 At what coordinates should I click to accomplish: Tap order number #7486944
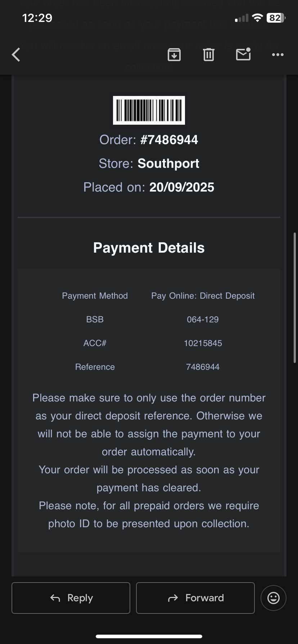(x=169, y=140)
